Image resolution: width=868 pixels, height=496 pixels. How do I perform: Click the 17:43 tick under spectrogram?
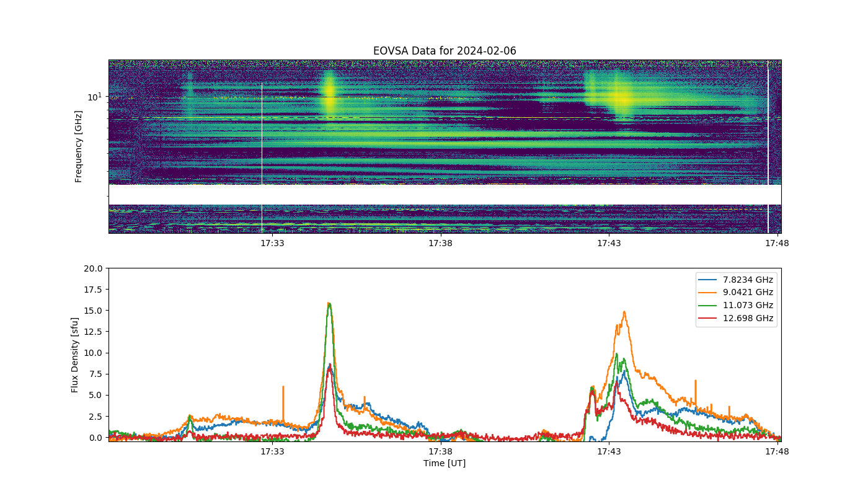tap(609, 244)
